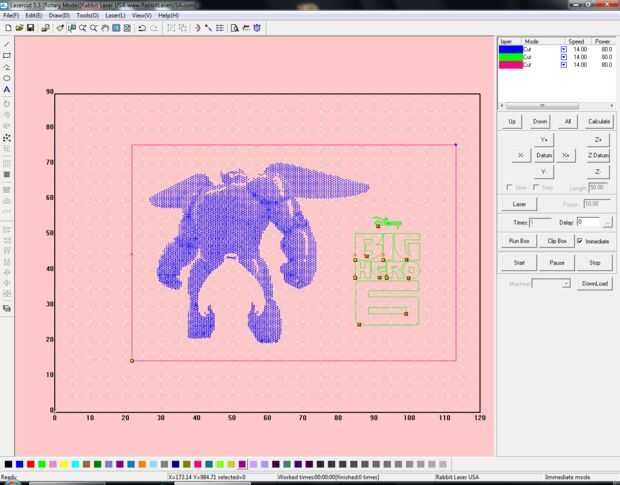
Task: Click the ellipsis button next to Delay
Action: pos(607,223)
